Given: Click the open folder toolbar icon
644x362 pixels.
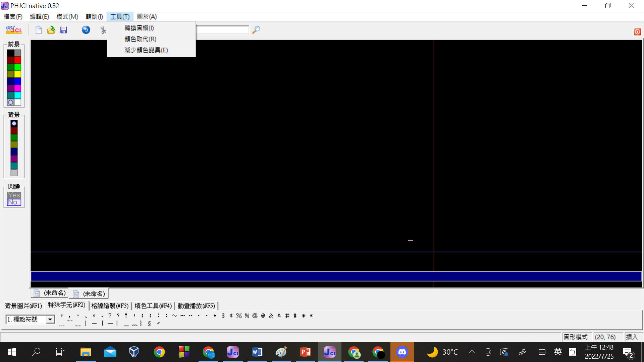Looking at the screenshot, I should pos(51,30).
